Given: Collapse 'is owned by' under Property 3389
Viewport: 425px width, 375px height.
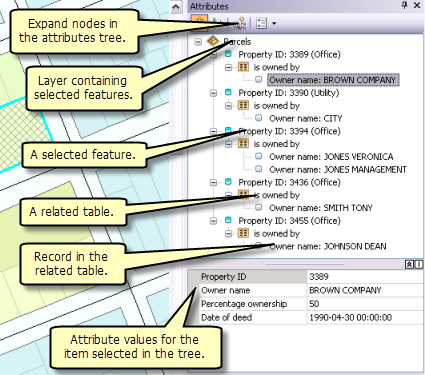Looking at the screenshot, I should [x=228, y=67].
